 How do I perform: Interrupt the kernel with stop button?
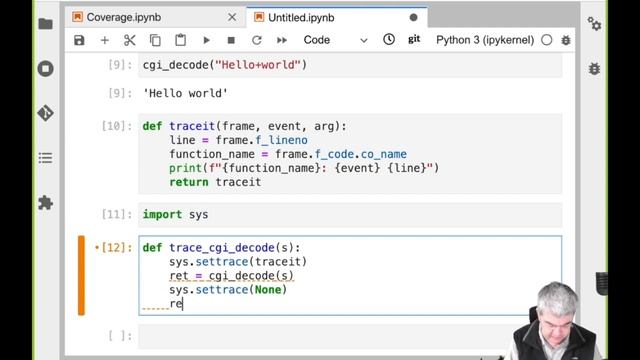coord(231,40)
